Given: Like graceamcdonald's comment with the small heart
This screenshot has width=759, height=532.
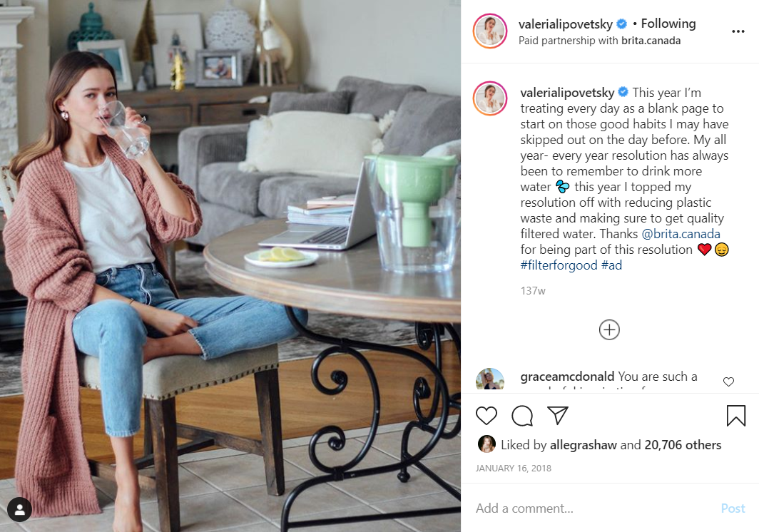Looking at the screenshot, I should [728, 382].
